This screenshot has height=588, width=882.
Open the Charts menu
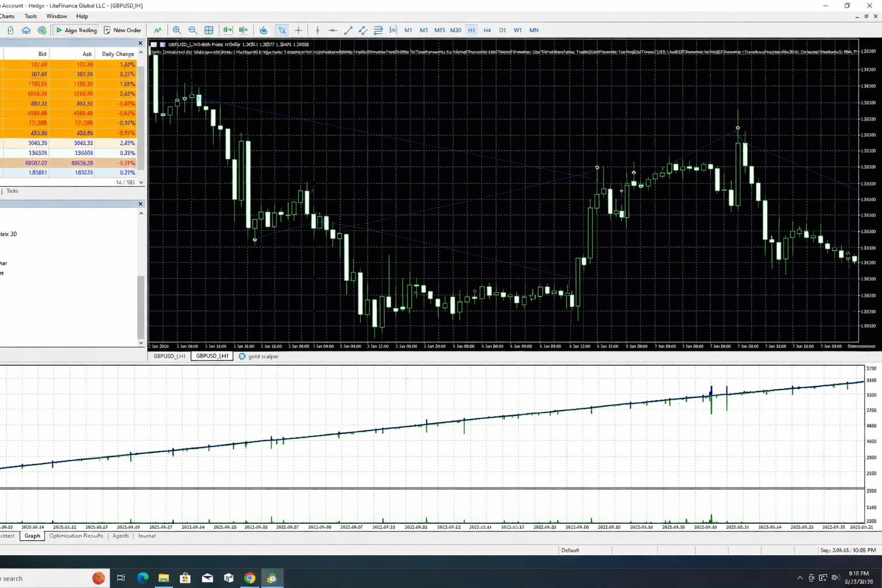(7, 16)
